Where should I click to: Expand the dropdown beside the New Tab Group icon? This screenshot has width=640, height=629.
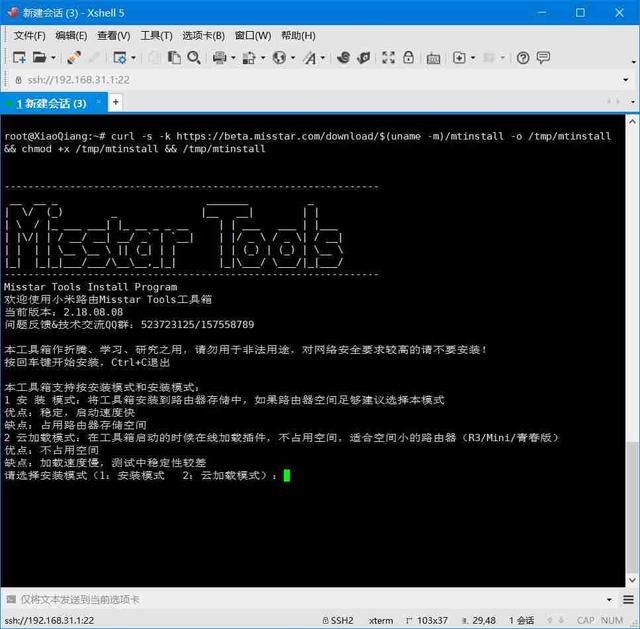tap(473, 58)
